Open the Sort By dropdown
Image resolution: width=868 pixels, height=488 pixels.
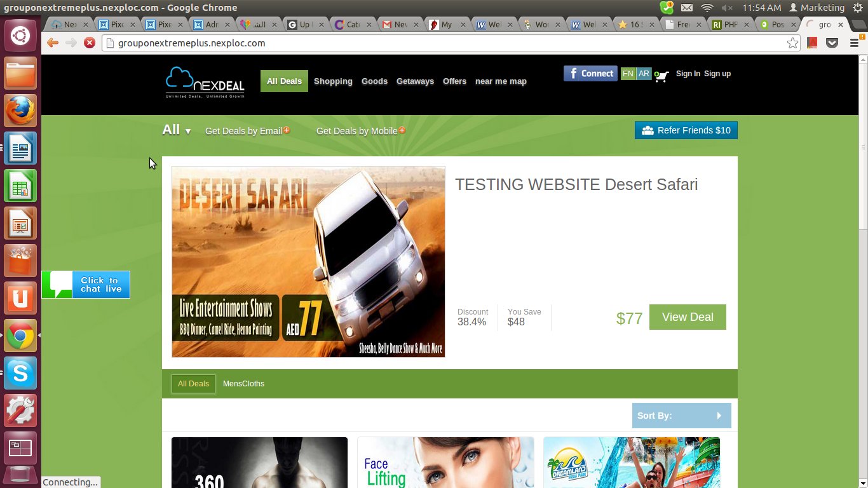coord(681,416)
